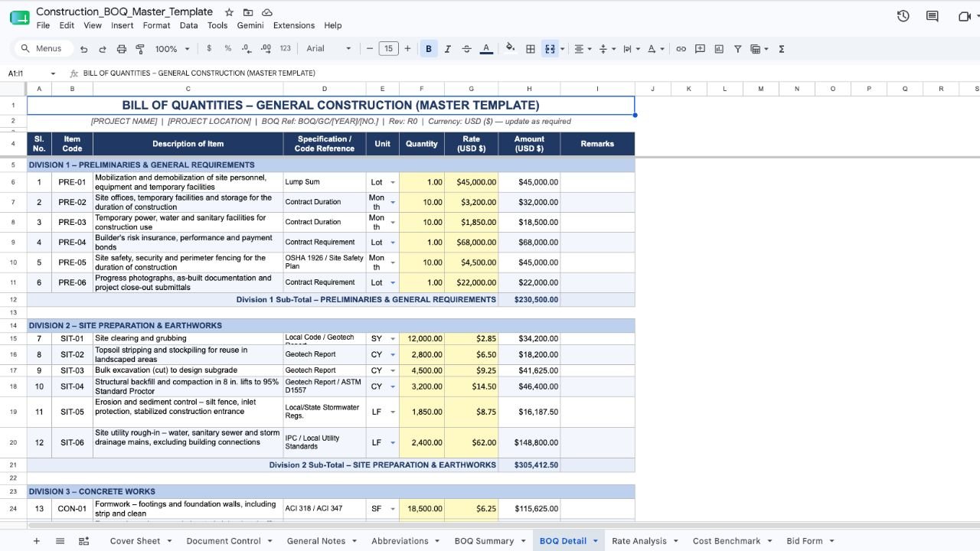Increase decimal places icon
Screen dimensions: 980x551
coord(266,48)
